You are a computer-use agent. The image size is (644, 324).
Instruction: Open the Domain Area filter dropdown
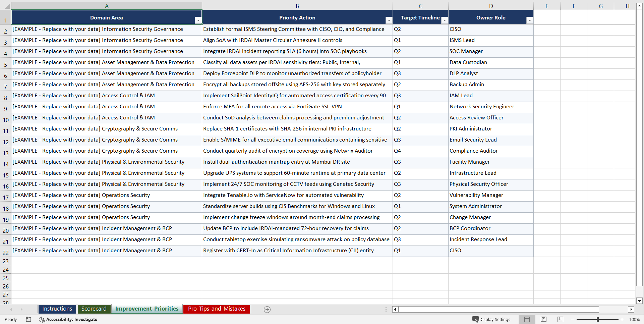[x=198, y=20]
